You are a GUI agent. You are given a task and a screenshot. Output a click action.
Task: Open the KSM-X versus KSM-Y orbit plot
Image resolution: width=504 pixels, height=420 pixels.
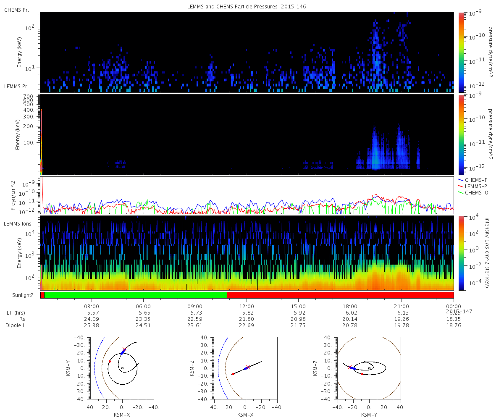122,367
